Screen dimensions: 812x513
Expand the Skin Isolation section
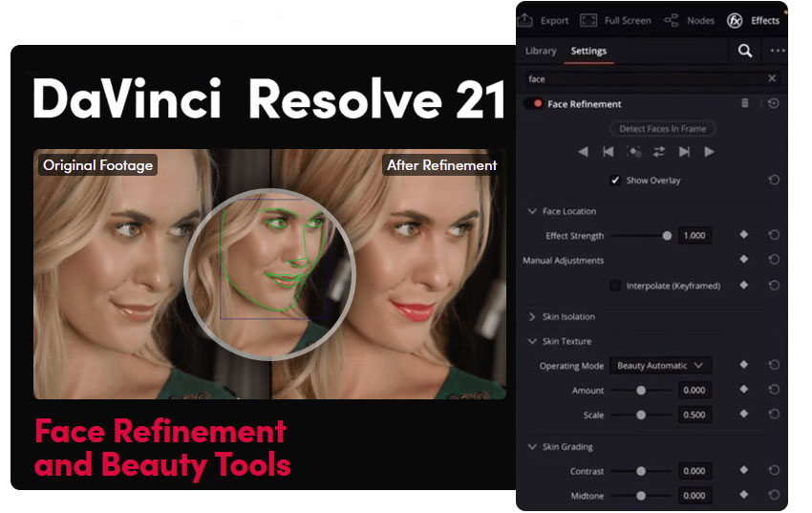tap(532, 316)
